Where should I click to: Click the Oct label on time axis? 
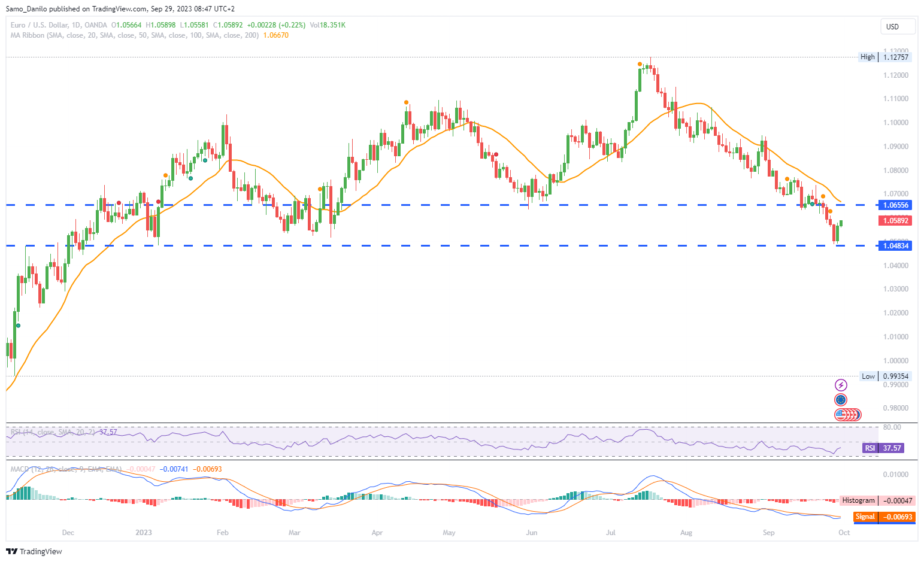[844, 533]
